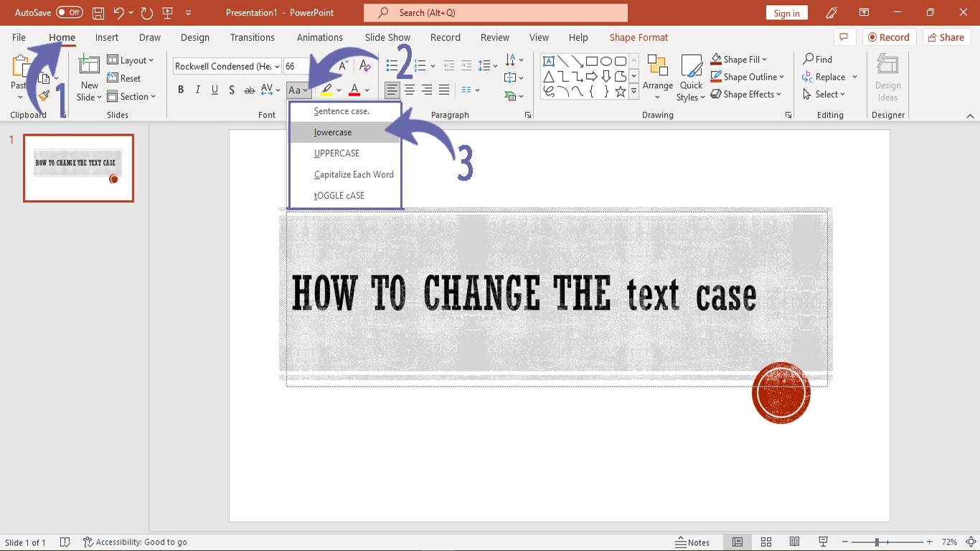Click the Share button
Image resolution: width=980 pixels, height=551 pixels.
click(946, 37)
